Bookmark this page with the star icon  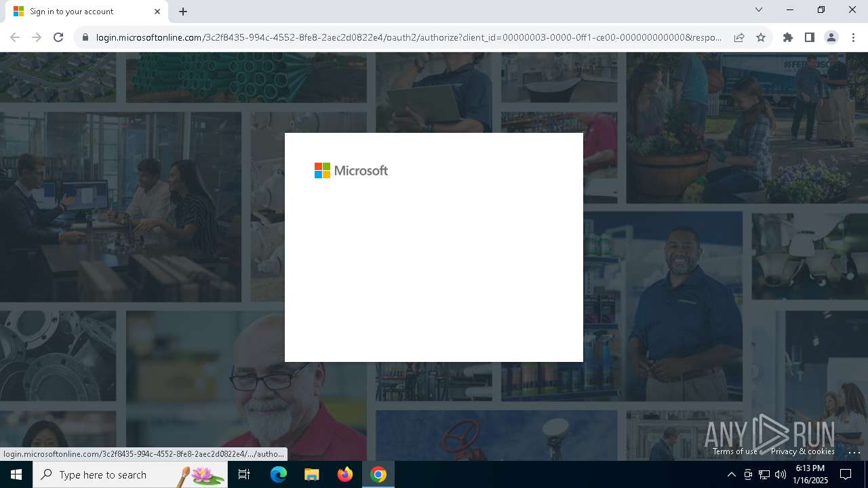[761, 37]
